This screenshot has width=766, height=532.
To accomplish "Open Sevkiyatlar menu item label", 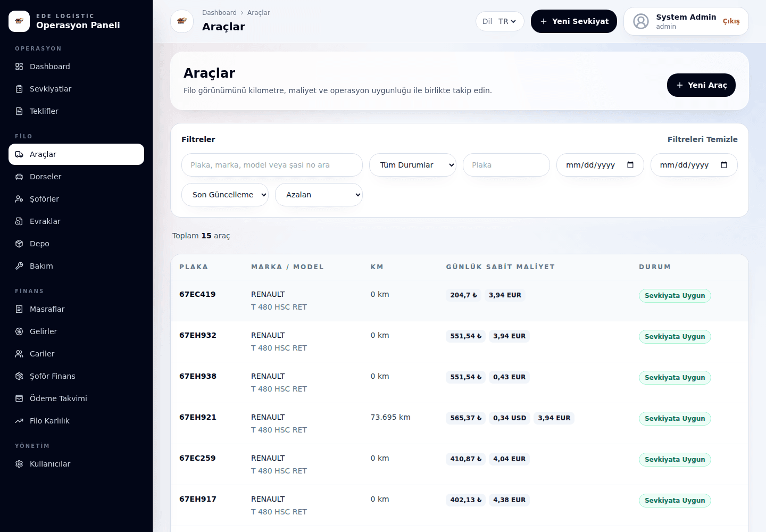I will pos(51,89).
